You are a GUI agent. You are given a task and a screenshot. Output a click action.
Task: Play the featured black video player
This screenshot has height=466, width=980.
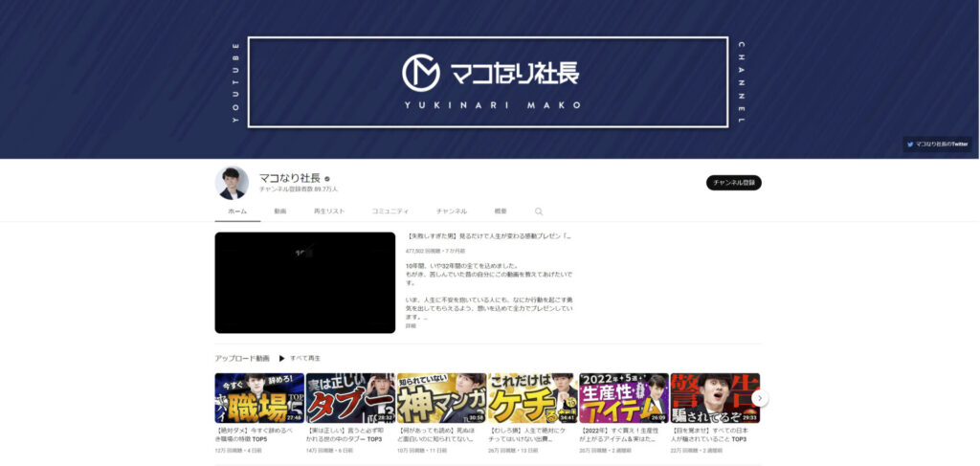305,282
